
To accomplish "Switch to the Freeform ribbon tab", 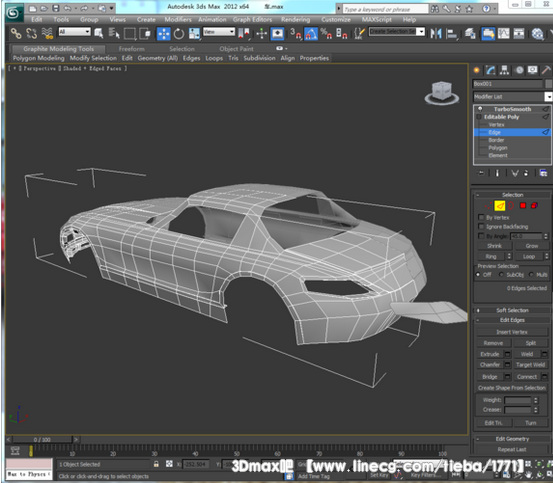I will pos(132,49).
